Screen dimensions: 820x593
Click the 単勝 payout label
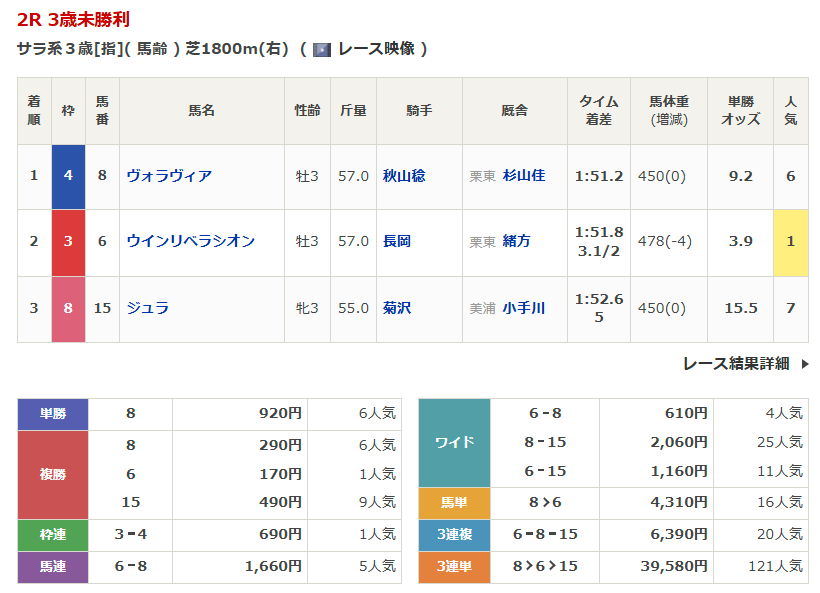click(53, 413)
